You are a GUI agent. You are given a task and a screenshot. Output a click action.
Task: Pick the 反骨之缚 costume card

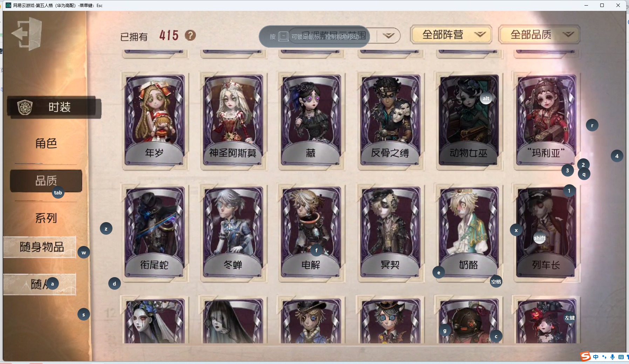tap(390, 120)
